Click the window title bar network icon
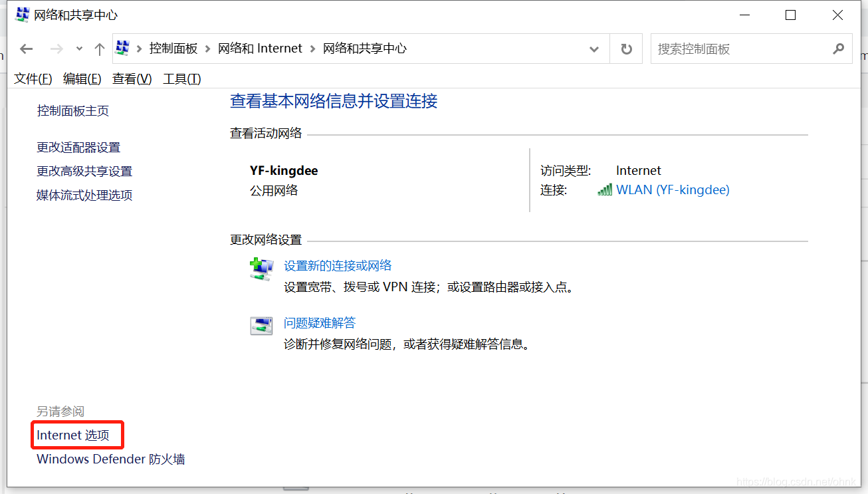The image size is (868, 494). coord(22,15)
